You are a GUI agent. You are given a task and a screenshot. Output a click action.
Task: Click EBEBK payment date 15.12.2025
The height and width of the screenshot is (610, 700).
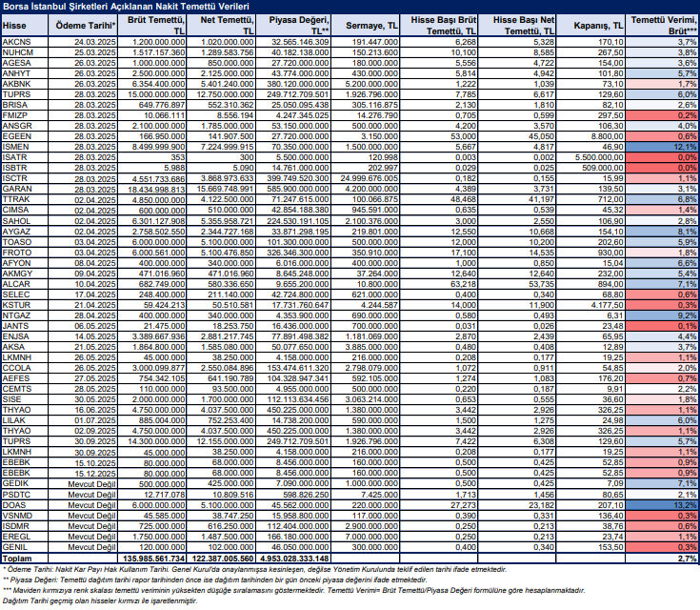83,473
